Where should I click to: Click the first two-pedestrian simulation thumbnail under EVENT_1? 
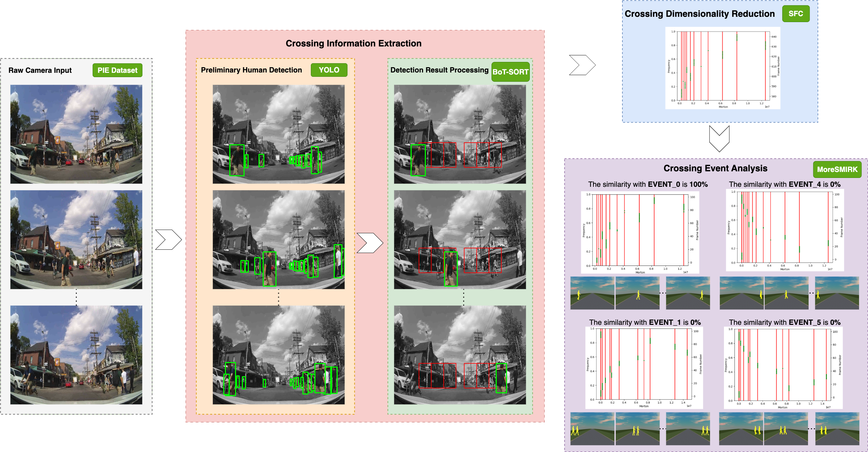[592, 428]
